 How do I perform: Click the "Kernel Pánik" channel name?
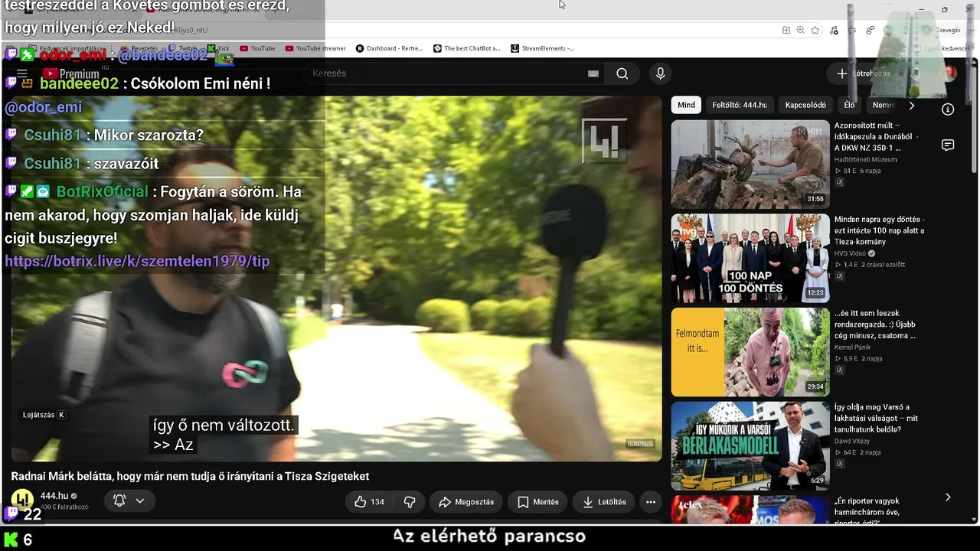(x=854, y=347)
